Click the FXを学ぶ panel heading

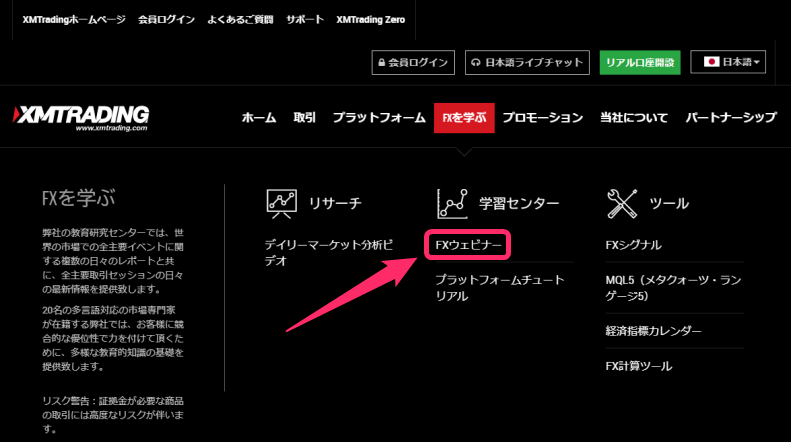78,198
